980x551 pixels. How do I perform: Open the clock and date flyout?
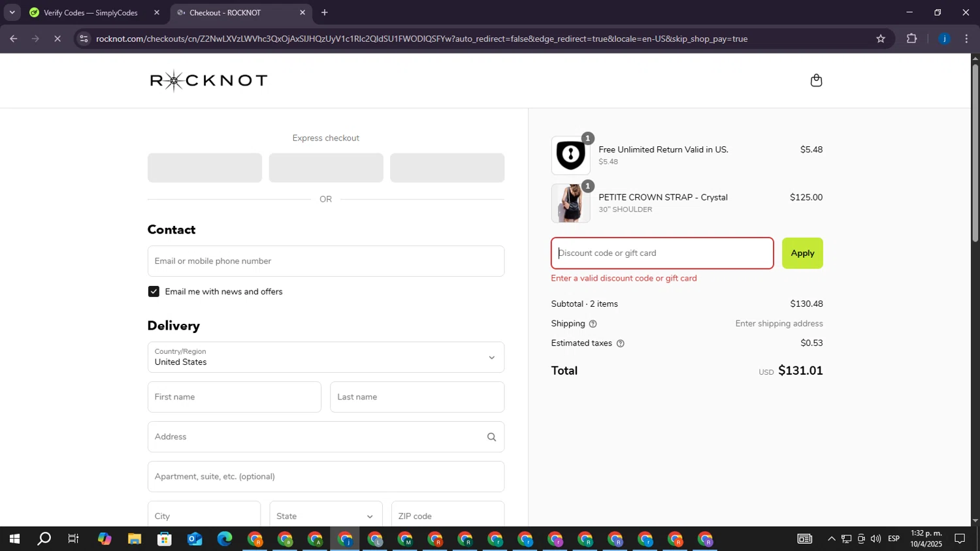(x=926, y=539)
